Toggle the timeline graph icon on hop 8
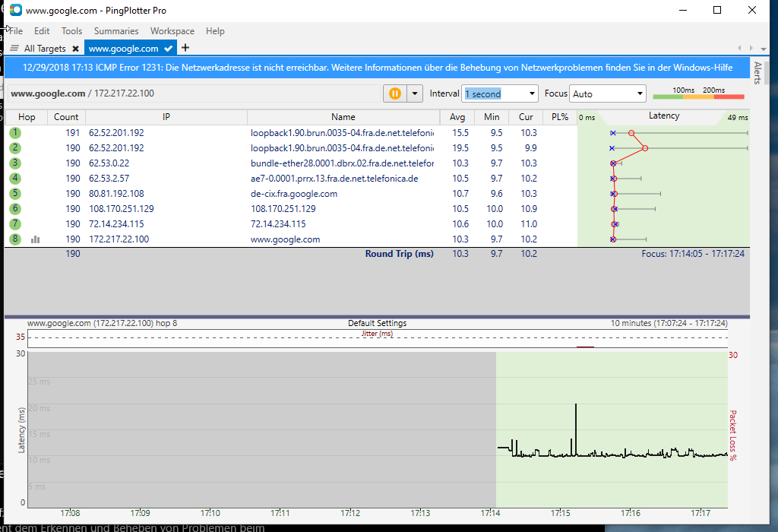The height and width of the screenshot is (532, 778). [x=35, y=239]
